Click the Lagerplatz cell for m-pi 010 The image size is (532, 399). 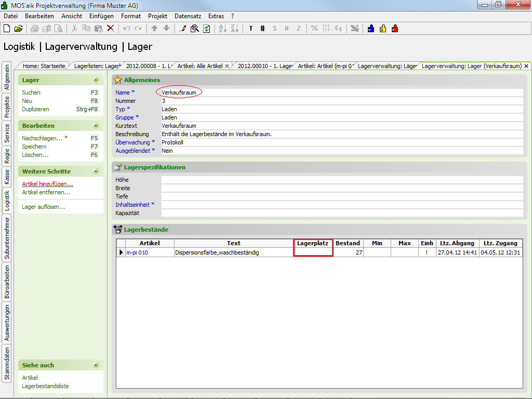point(313,252)
